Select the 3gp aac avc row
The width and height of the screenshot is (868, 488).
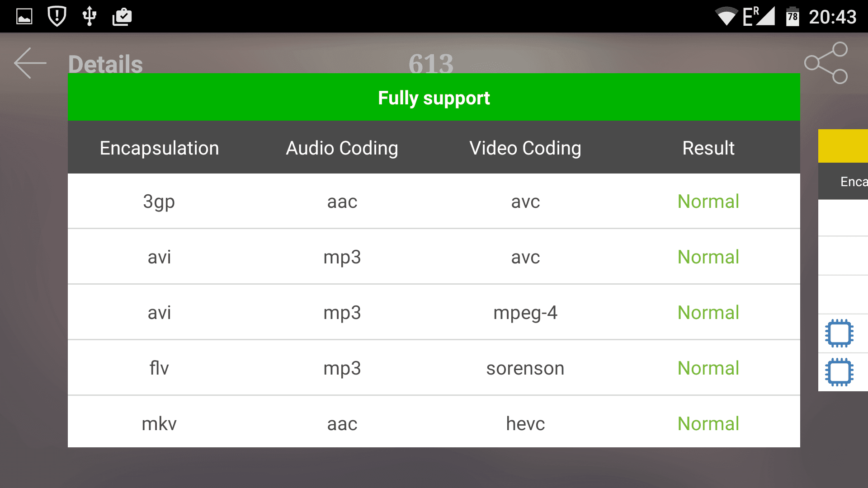(434, 201)
